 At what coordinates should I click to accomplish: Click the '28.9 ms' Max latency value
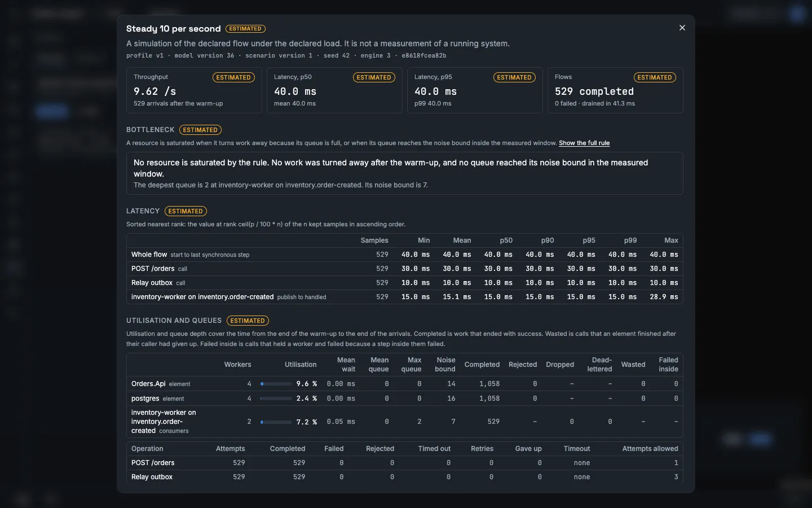[664, 297]
